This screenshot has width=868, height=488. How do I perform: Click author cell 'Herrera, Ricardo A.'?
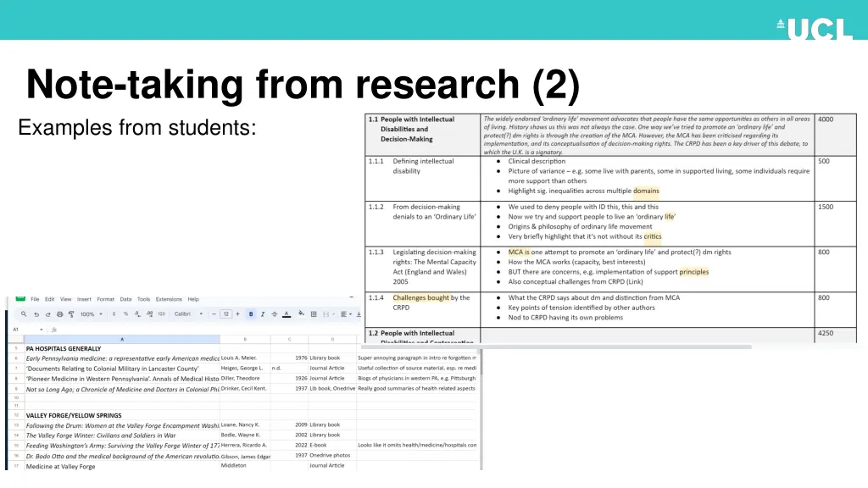244,445
